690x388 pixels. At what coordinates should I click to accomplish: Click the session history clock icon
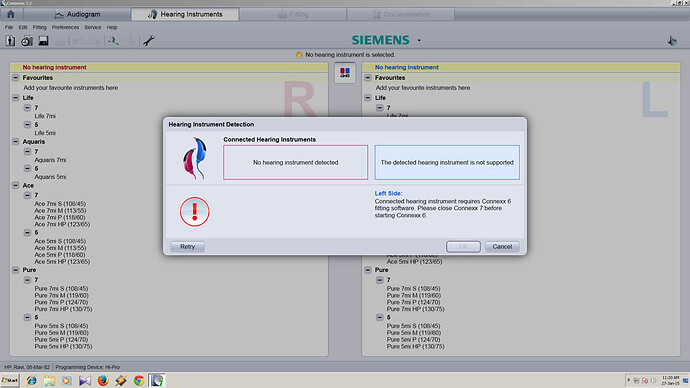27,41
